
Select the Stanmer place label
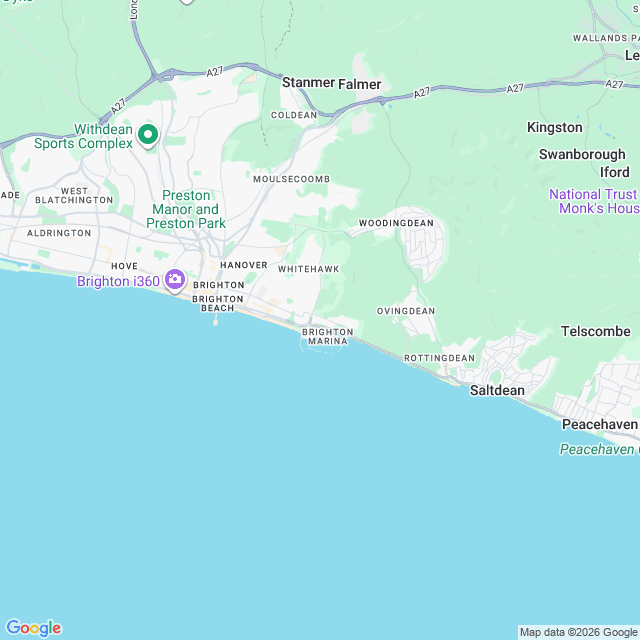click(x=308, y=82)
